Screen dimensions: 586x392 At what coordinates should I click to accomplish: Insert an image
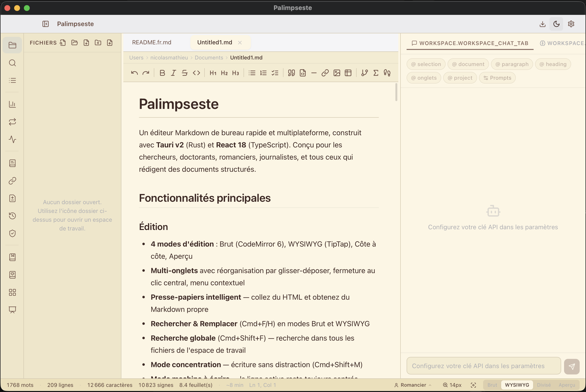coord(337,73)
